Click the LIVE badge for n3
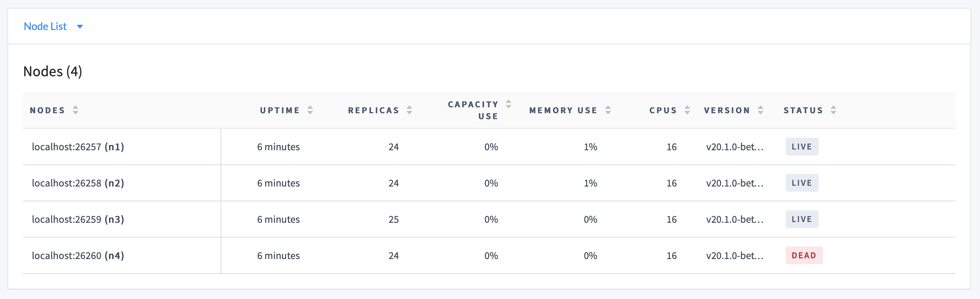This screenshot has width=980, height=299. (x=802, y=219)
